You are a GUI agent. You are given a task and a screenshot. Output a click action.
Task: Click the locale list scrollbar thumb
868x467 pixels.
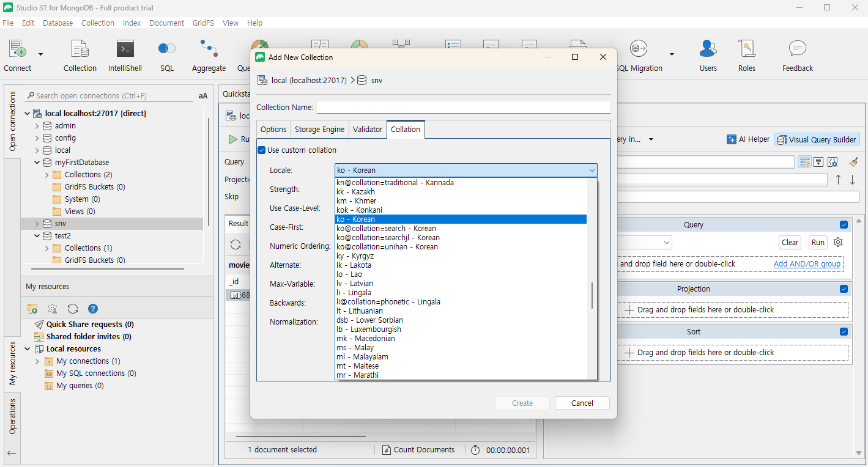(592, 296)
